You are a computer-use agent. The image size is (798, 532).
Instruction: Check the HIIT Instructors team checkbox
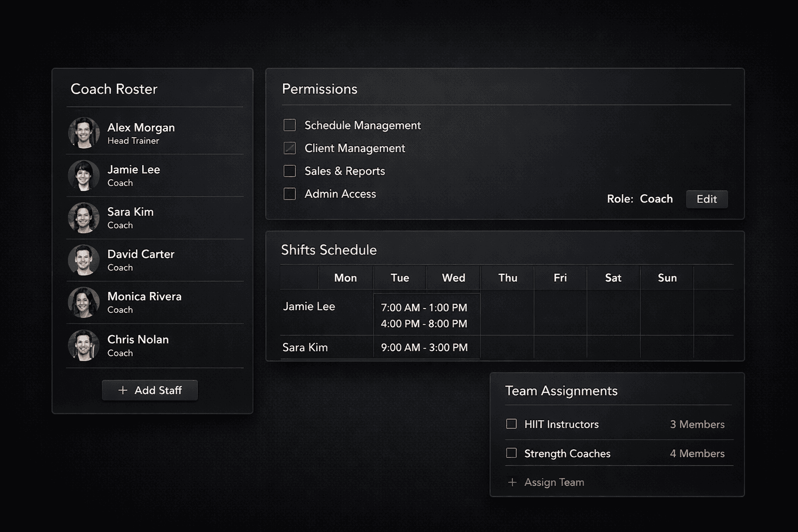click(511, 424)
